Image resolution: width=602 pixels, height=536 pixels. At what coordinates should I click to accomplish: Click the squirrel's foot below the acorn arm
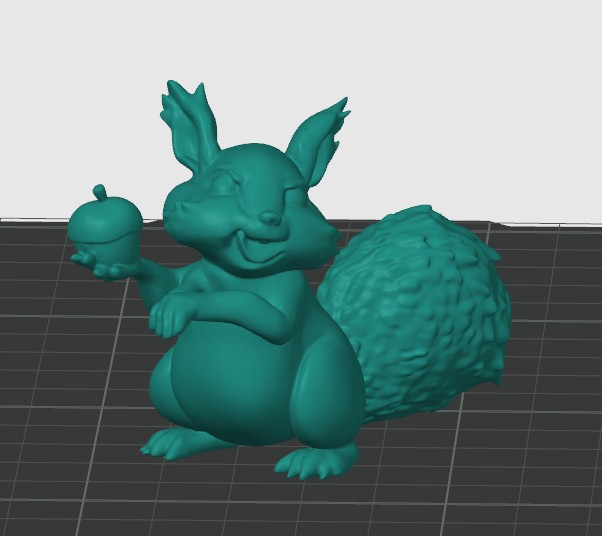tap(167, 445)
